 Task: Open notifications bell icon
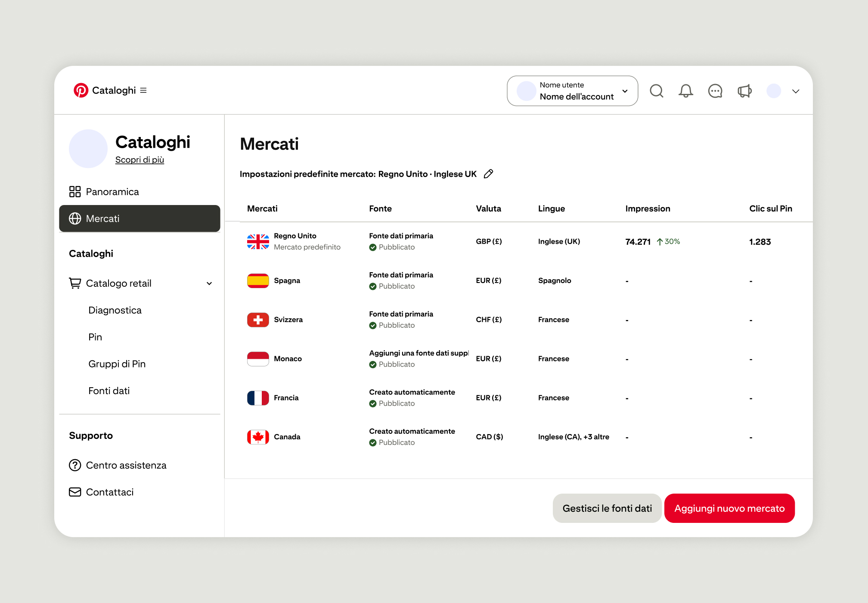coord(686,91)
